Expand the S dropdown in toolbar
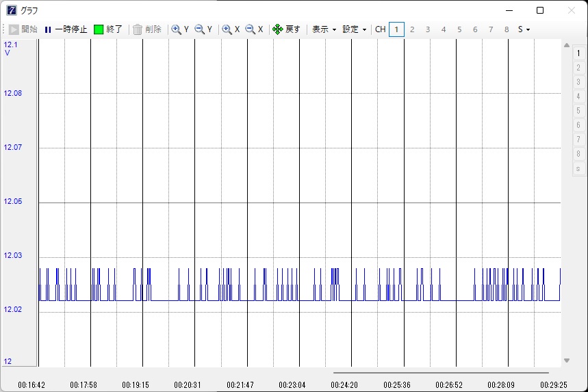Image resolution: width=588 pixels, height=392 pixels. 524,29
